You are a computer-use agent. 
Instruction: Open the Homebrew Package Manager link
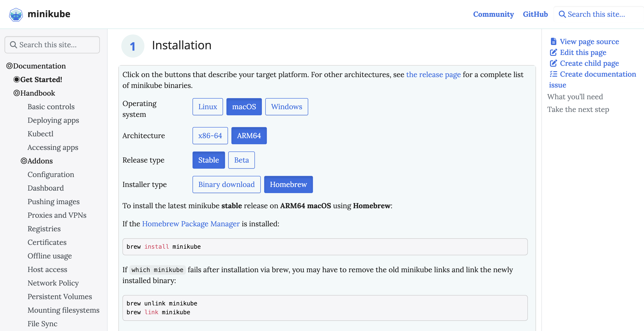point(190,224)
